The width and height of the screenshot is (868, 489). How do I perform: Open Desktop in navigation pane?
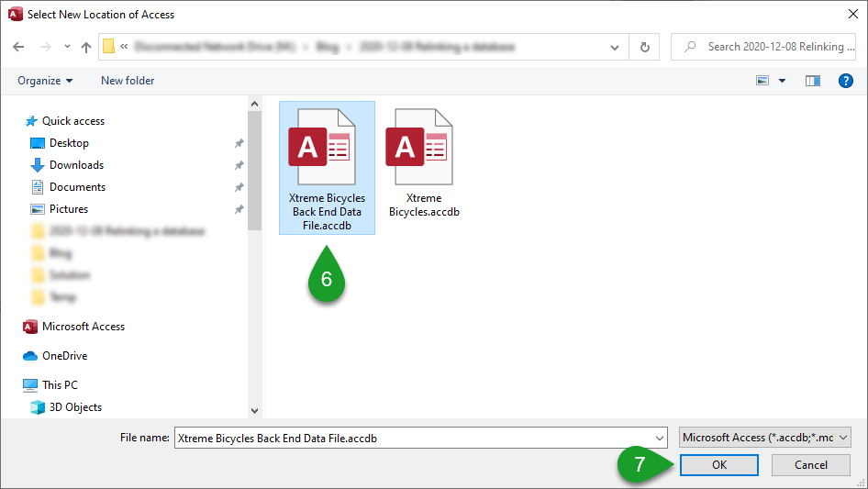pyautogui.click(x=69, y=143)
